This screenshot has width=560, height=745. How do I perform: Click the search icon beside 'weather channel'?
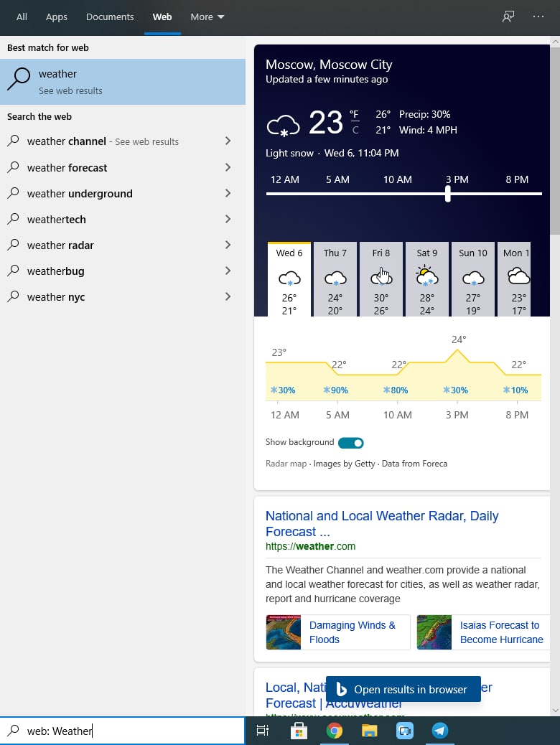coord(14,141)
